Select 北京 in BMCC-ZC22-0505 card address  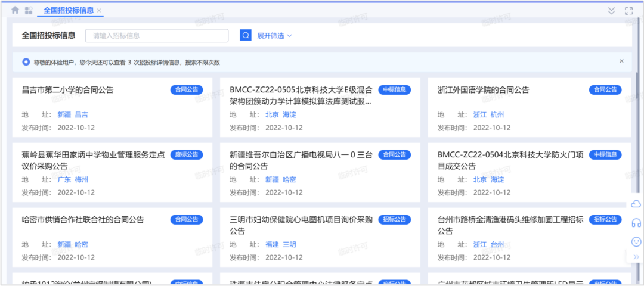pos(273,114)
